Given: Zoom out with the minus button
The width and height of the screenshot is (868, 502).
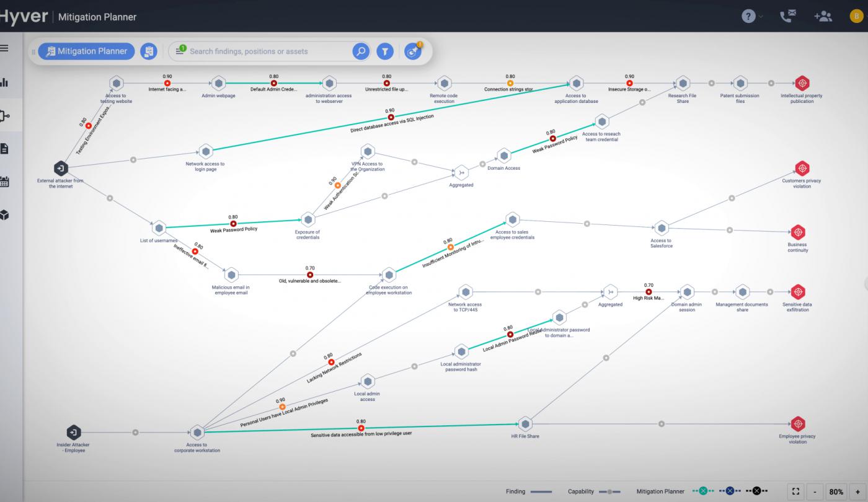Looking at the screenshot, I should (815, 491).
